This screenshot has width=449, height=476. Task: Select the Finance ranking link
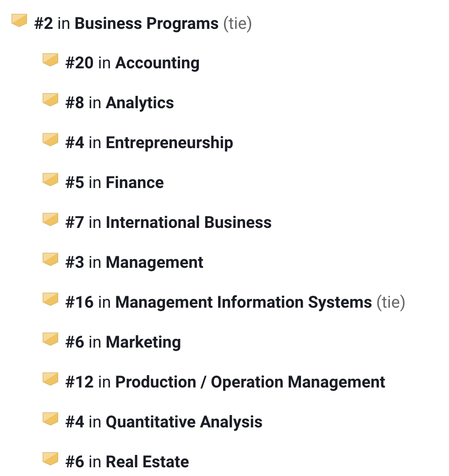tap(135, 183)
